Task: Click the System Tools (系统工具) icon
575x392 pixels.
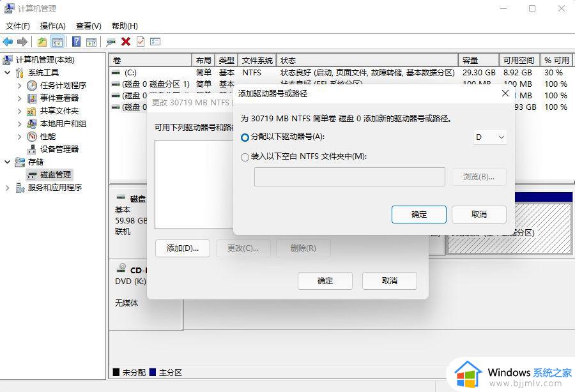Action: point(19,73)
